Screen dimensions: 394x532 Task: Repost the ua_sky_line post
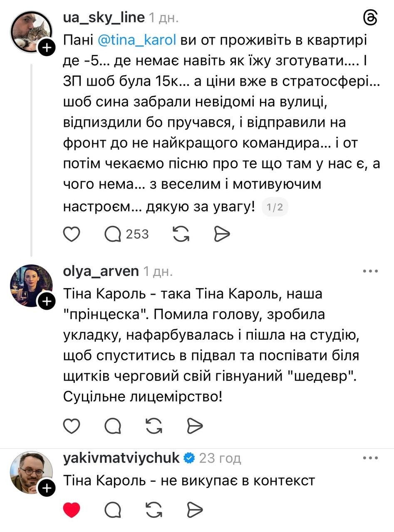point(181,234)
